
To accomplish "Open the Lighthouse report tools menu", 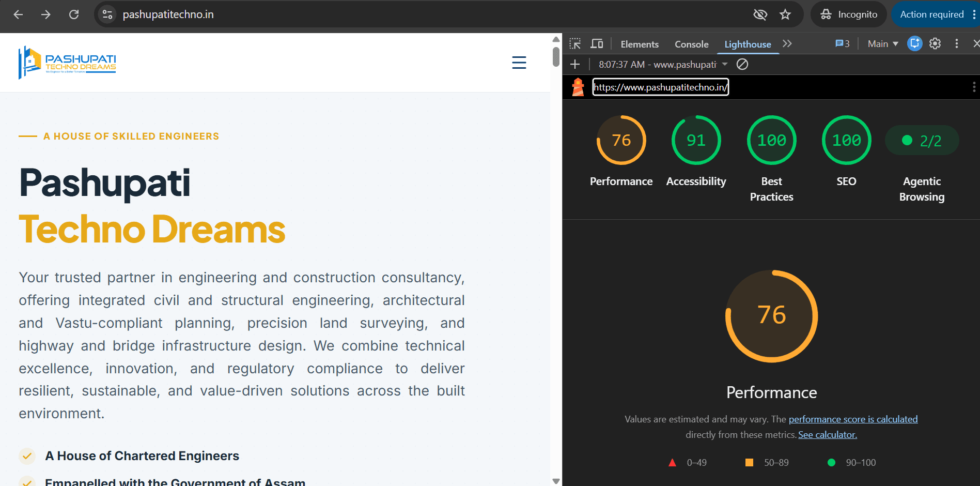I will 974,87.
